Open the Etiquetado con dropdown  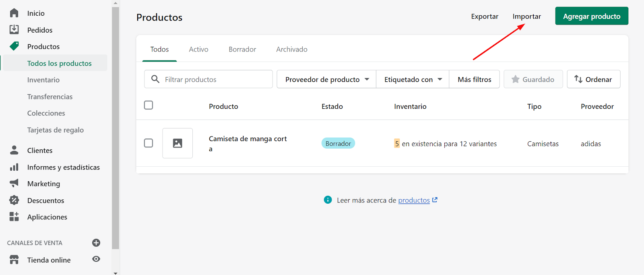click(413, 79)
